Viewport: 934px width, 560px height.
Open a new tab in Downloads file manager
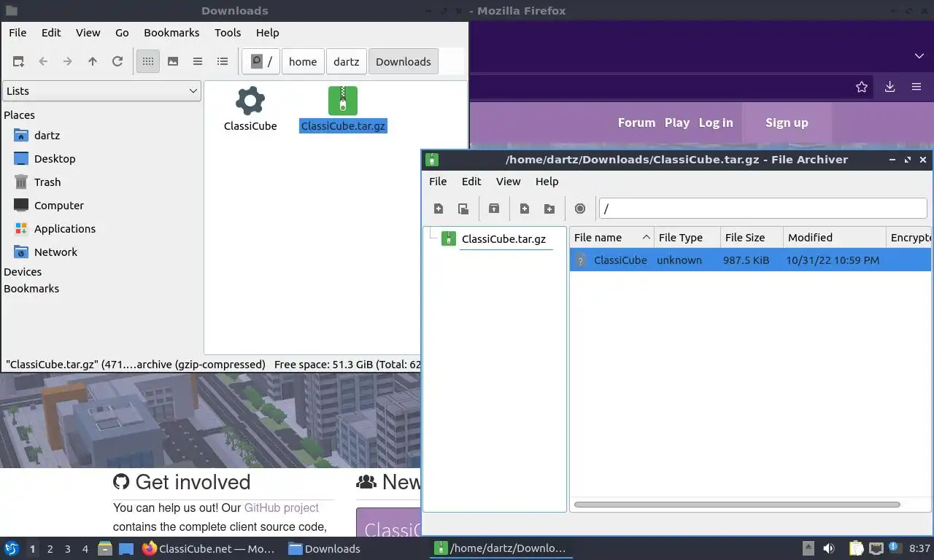click(18, 61)
